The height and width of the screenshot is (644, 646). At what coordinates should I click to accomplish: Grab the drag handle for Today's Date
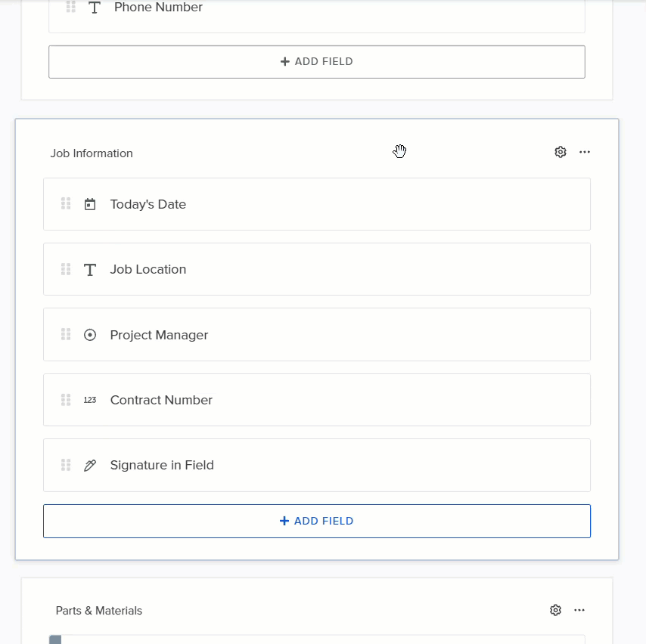66,204
